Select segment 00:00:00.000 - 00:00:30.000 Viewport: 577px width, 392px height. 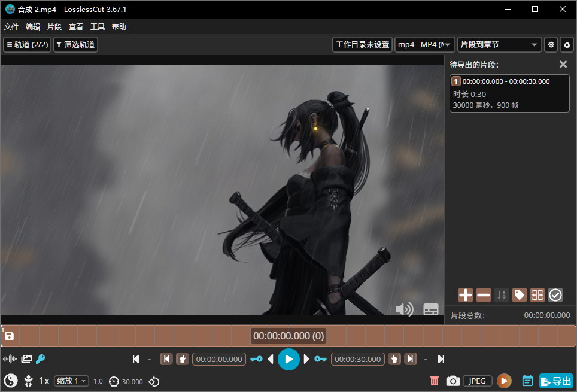(x=509, y=93)
